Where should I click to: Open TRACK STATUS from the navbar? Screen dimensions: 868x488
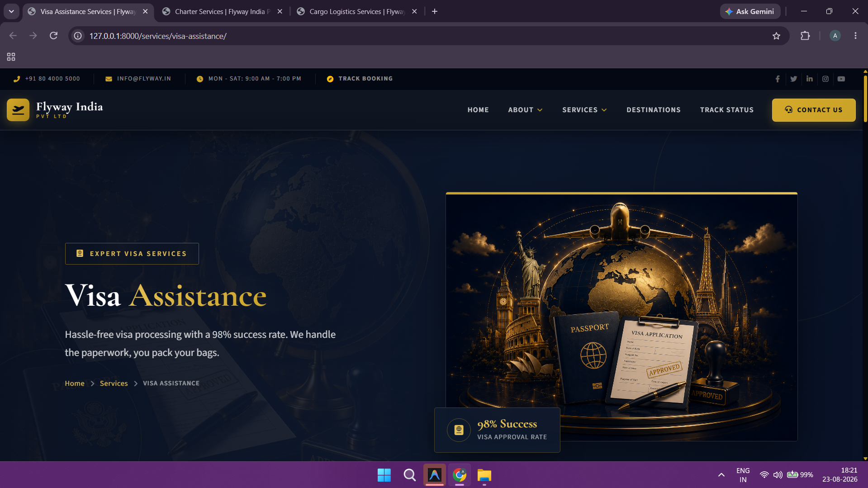[x=727, y=110]
